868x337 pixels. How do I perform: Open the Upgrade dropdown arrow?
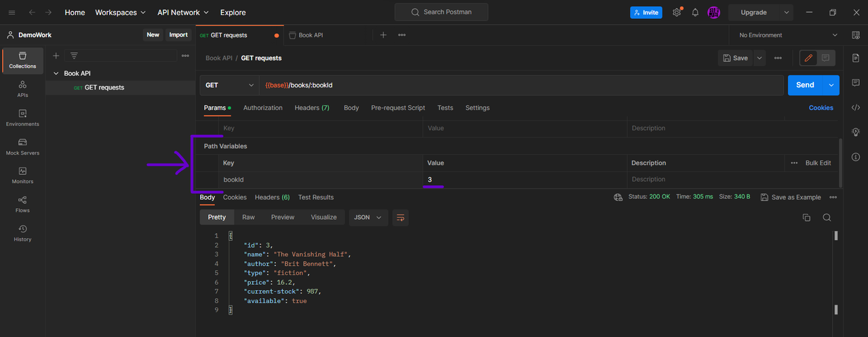coord(787,12)
